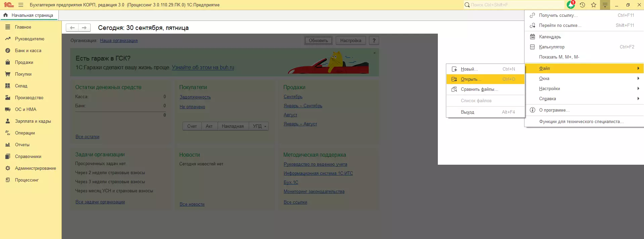644x239 pixels.
Task: Open Бух.1С link
Action: [x=291, y=183]
